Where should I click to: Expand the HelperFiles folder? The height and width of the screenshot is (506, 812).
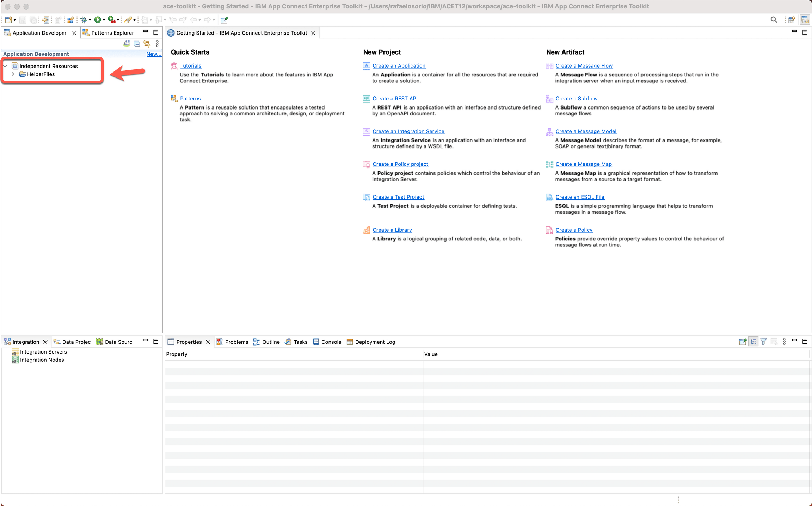tap(13, 74)
